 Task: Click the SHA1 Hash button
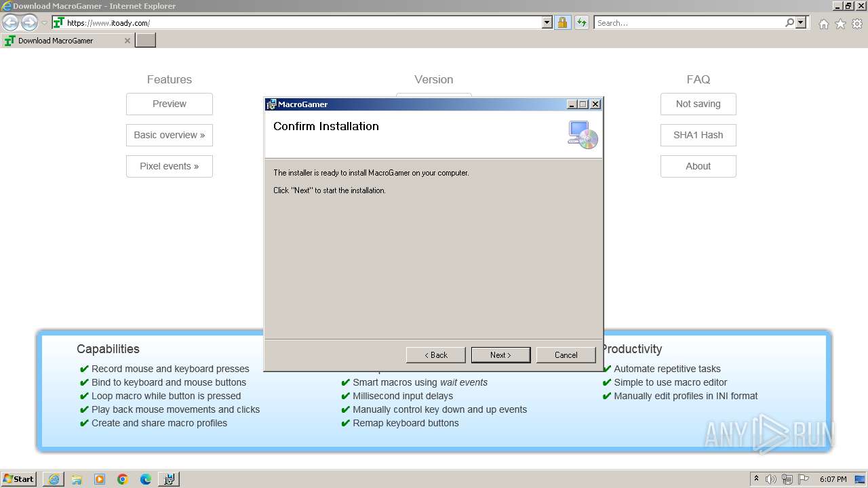(698, 135)
